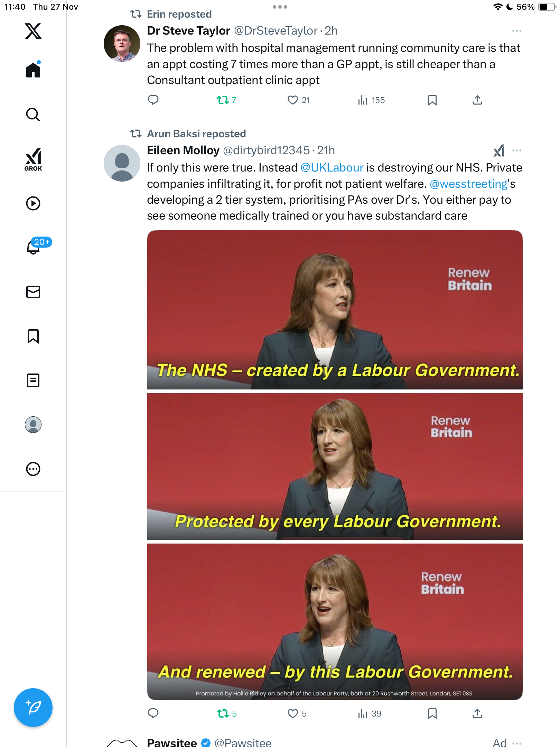Open the @UKLabour mention link
Viewport: 560px width, 747px height.
pos(332,168)
